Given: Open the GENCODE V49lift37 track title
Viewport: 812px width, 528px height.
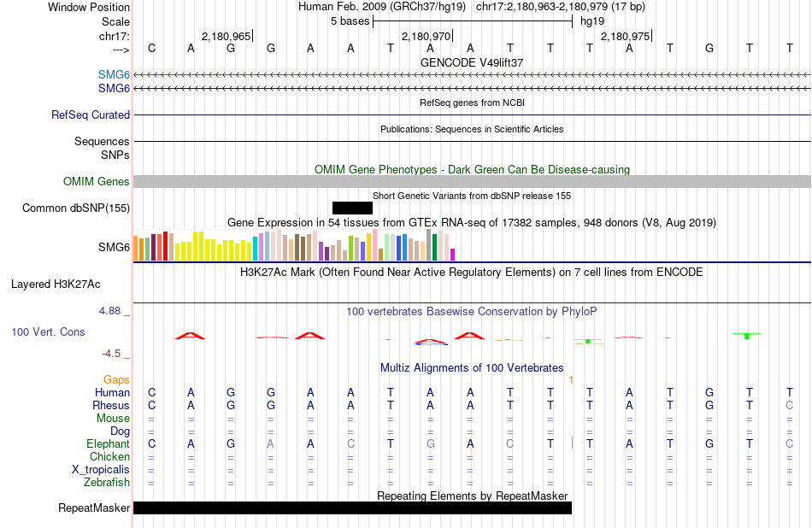Looking at the screenshot, I should click(x=472, y=62).
